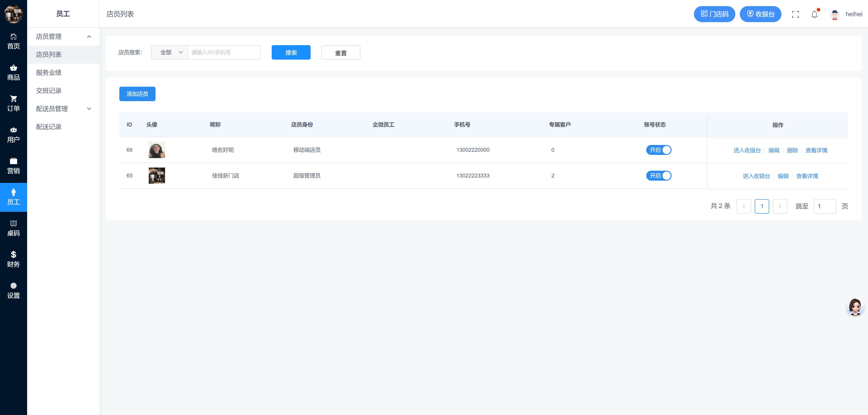
Task: Click the floating customer service avatar
Action: (x=855, y=307)
